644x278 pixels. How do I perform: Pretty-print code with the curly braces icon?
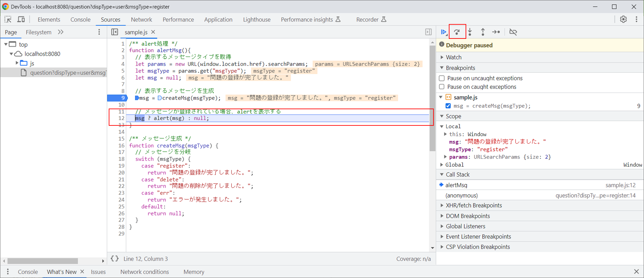click(114, 259)
